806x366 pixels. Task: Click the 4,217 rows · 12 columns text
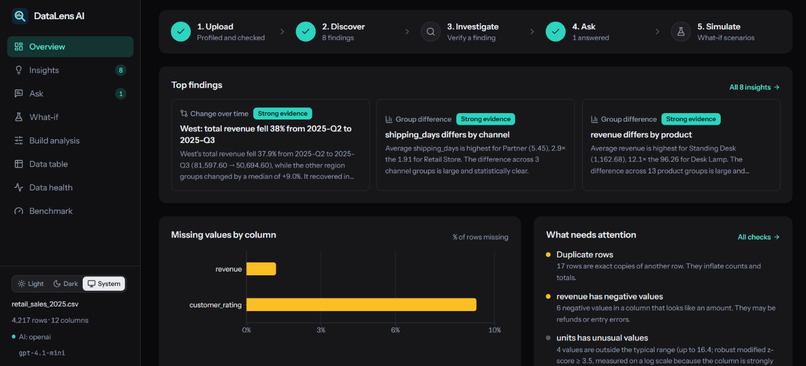pyautogui.click(x=50, y=320)
